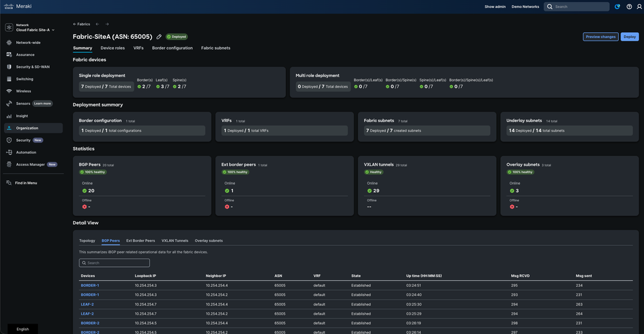The width and height of the screenshot is (644, 334).
Task: Open the Insight sidebar item
Action: click(22, 116)
